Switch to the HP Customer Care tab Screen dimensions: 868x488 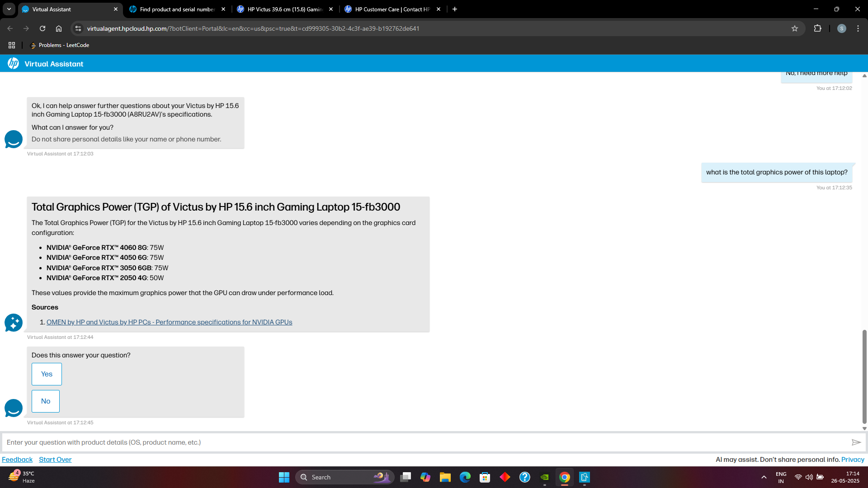coord(388,9)
